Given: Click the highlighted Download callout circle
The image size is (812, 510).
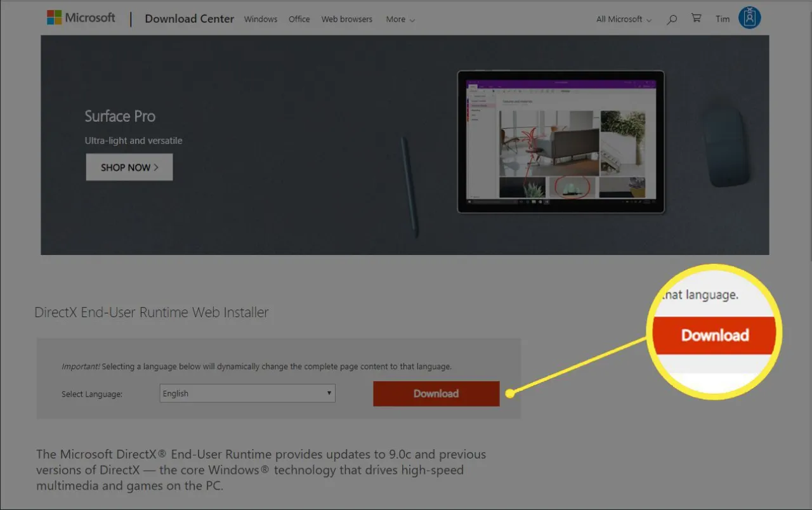Looking at the screenshot, I should click(x=714, y=335).
